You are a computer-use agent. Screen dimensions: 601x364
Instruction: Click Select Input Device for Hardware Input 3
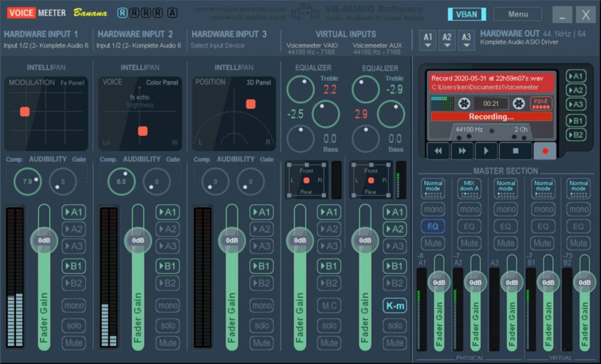coord(218,45)
